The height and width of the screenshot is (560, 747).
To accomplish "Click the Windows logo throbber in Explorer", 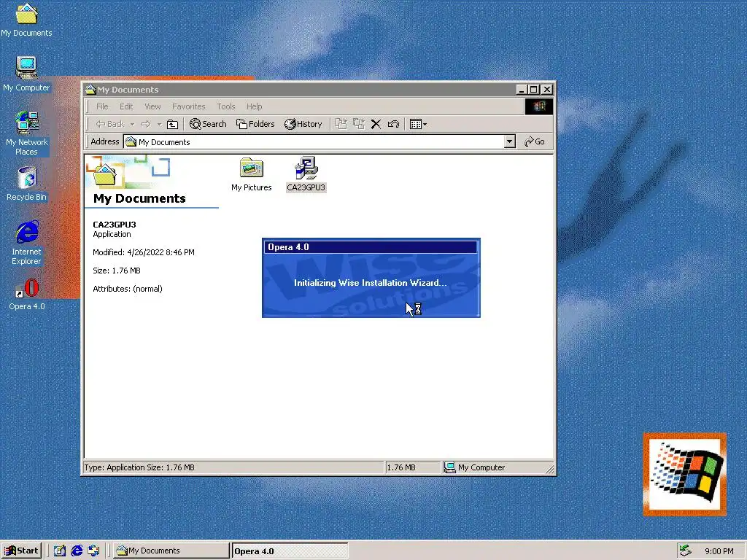I will (539, 106).
